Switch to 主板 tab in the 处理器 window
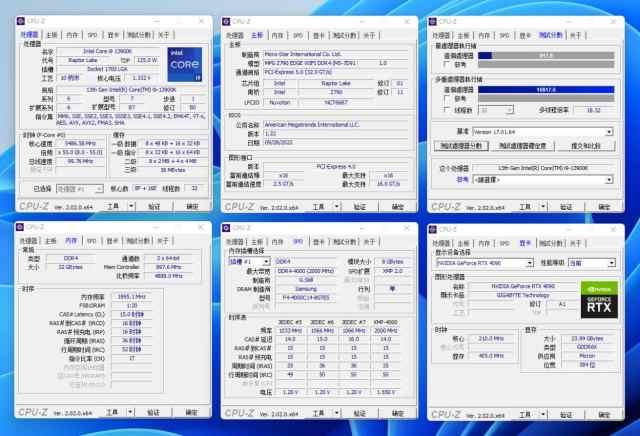This screenshot has height=436, width=640. (x=52, y=35)
